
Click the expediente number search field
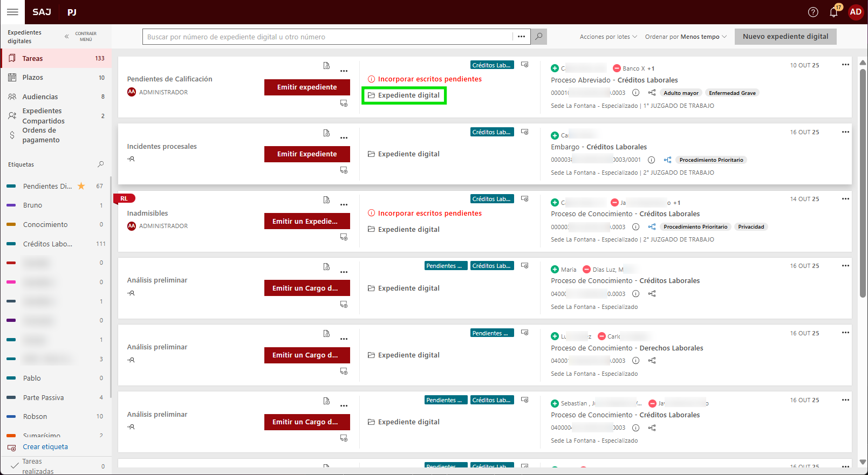(x=327, y=37)
